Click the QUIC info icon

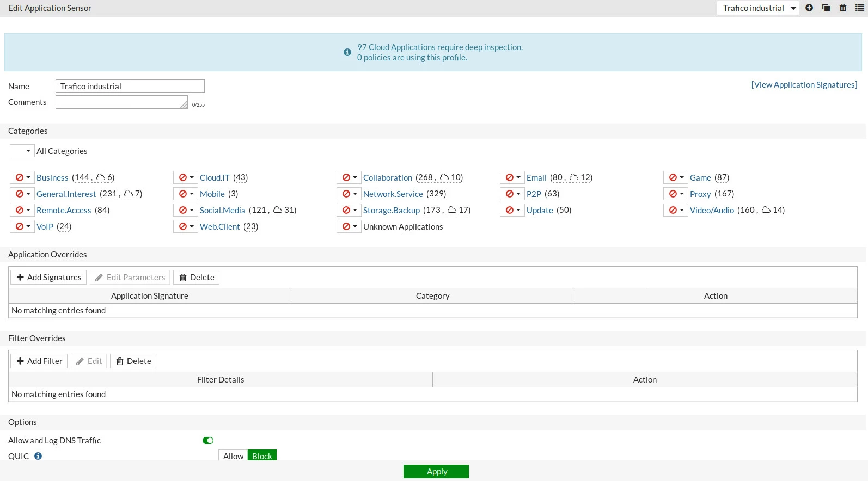(38, 456)
